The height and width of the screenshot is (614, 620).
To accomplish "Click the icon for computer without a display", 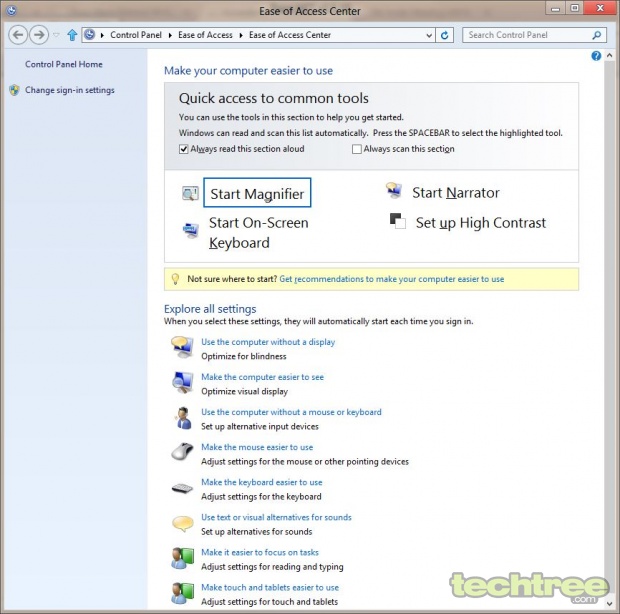I will click(x=182, y=347).
